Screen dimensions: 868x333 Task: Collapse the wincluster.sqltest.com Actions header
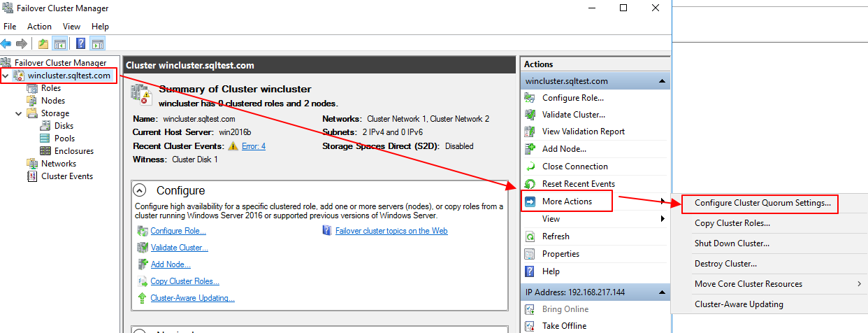661,81
